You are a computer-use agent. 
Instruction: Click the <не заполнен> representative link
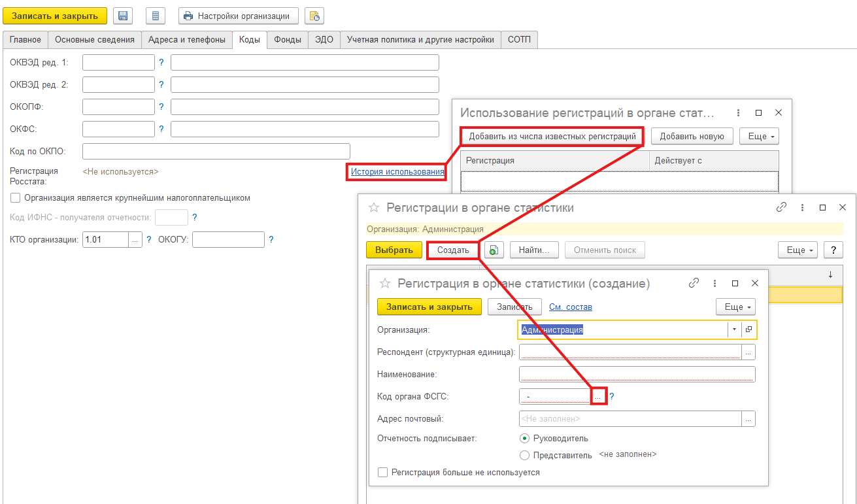click(x=628, y=454)
